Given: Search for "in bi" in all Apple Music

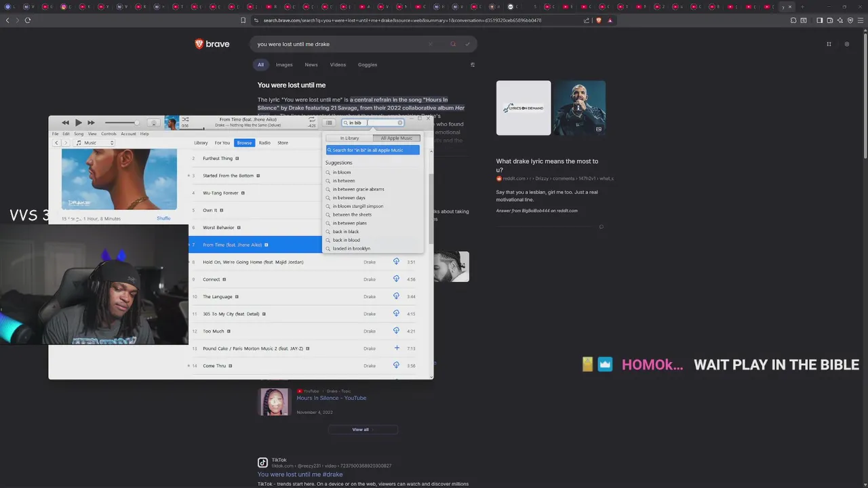Looking at the screenshot, I should 372,150.
